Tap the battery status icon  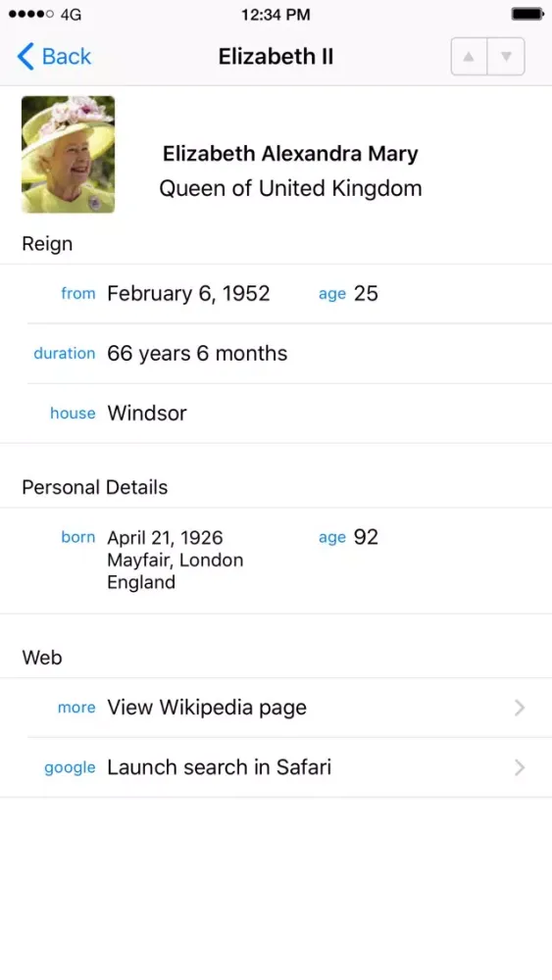click(527, 14)
